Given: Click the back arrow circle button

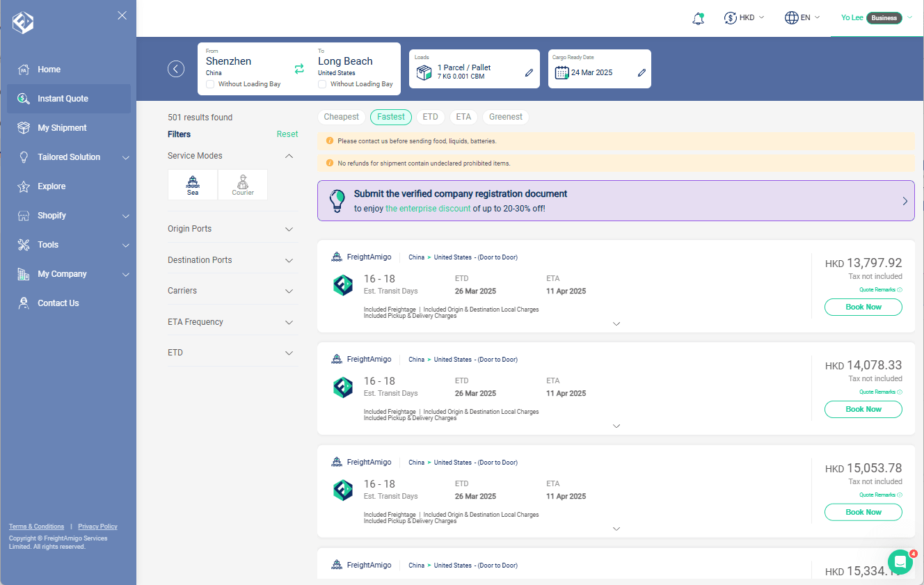Looking at the screenshot, I should pyautogui.click(x=176, y=69).
